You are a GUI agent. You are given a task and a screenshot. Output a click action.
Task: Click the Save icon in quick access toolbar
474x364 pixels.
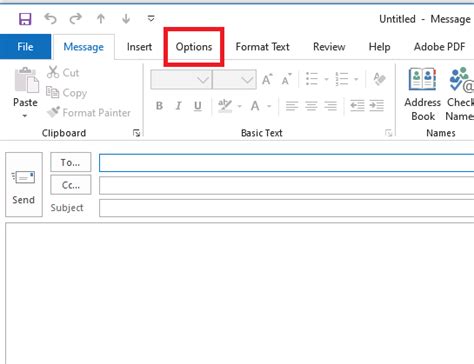click(25, 19)
